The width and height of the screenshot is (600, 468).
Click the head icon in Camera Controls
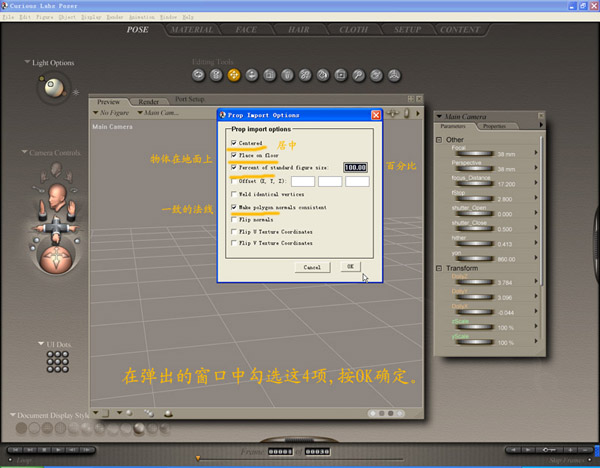(x=56, y=193)
